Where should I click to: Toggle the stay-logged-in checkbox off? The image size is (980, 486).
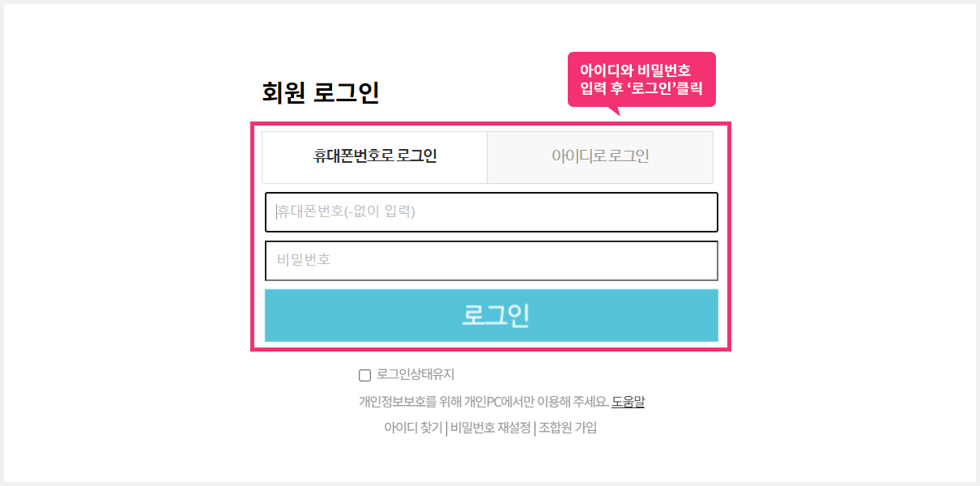[x=364, y=374]
